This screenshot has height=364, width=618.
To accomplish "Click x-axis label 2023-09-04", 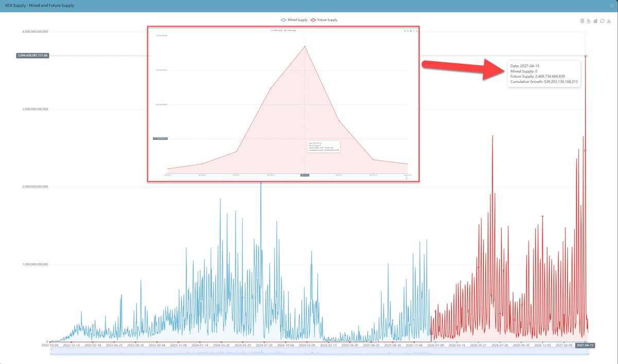I will (157, 345).
